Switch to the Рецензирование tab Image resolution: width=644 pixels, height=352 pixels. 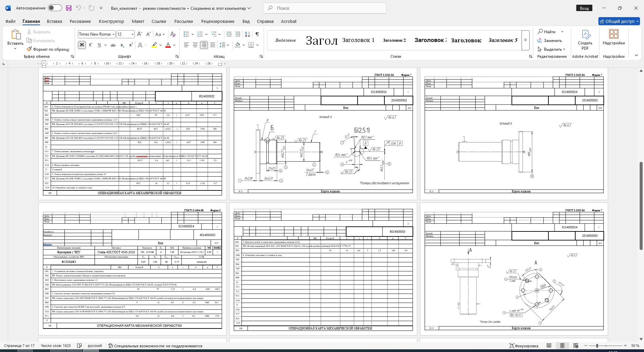(x=218, y=21)
